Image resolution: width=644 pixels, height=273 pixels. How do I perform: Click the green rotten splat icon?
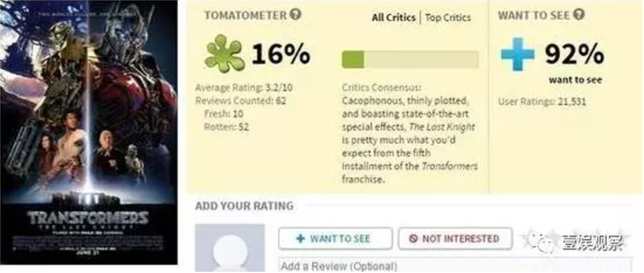click(224, 54)
